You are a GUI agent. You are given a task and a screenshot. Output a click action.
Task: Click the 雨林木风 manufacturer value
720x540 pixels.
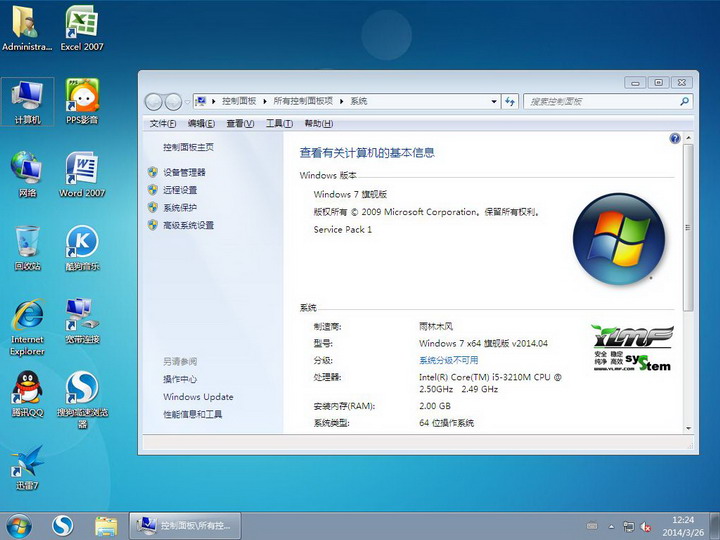click(x=436, y=326)
